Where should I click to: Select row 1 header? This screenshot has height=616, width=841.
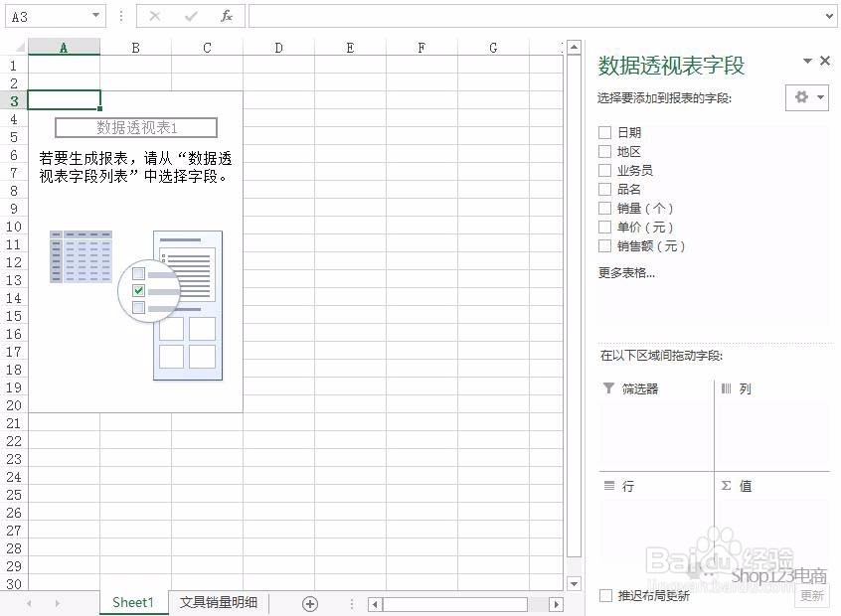(x=13, y=66)
